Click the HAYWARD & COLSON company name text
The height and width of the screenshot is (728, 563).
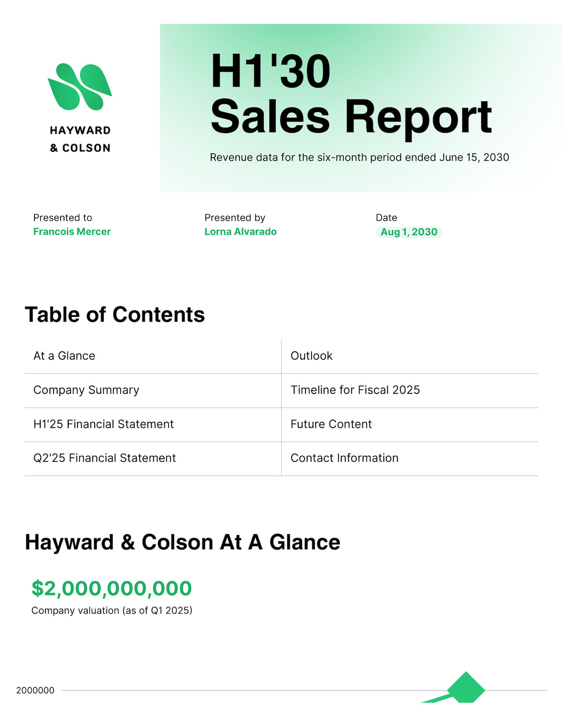[x=80, y=139]
